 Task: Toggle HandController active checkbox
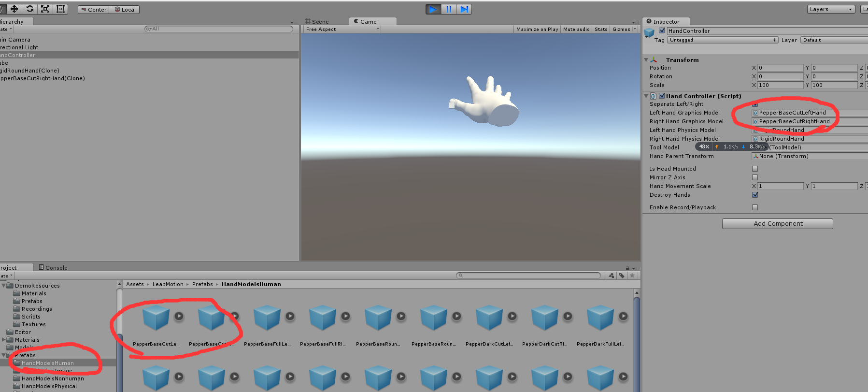click(662, 30)
